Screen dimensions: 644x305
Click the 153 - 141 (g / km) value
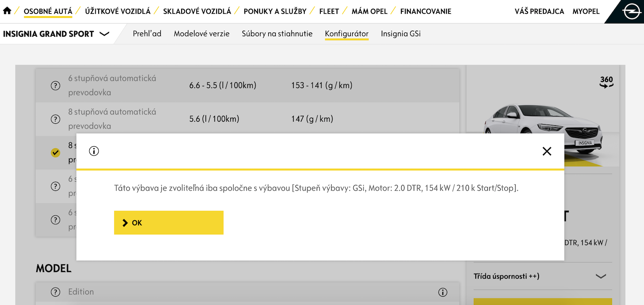click(322, 85)
